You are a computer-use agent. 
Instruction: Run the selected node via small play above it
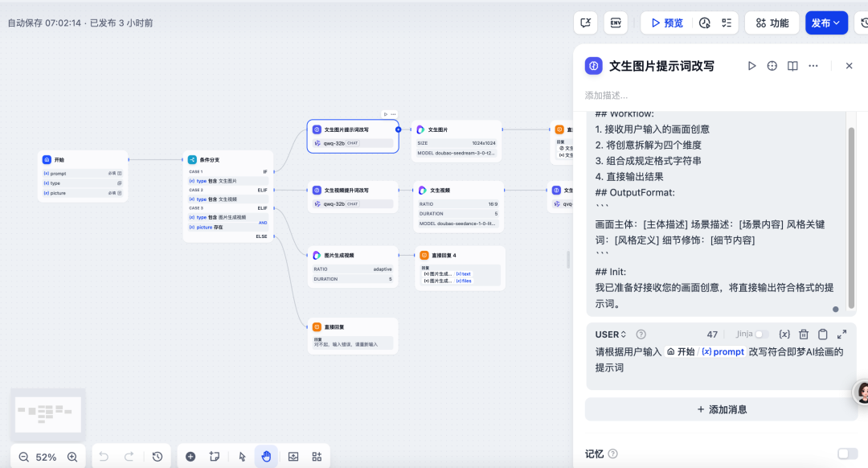(x=385, y=114)
